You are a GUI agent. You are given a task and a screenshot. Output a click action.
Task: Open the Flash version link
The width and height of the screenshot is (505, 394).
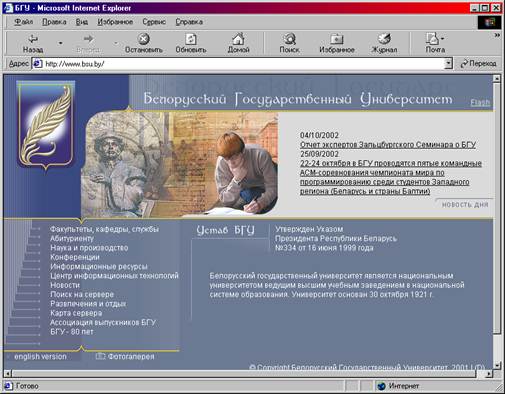click(x=480, y=102)
